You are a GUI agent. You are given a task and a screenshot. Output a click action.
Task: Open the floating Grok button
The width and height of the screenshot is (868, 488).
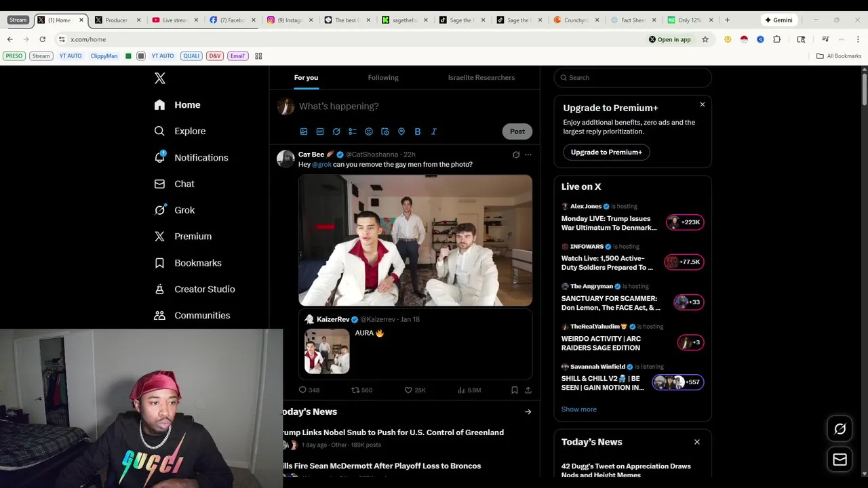(x=840, y=428)
